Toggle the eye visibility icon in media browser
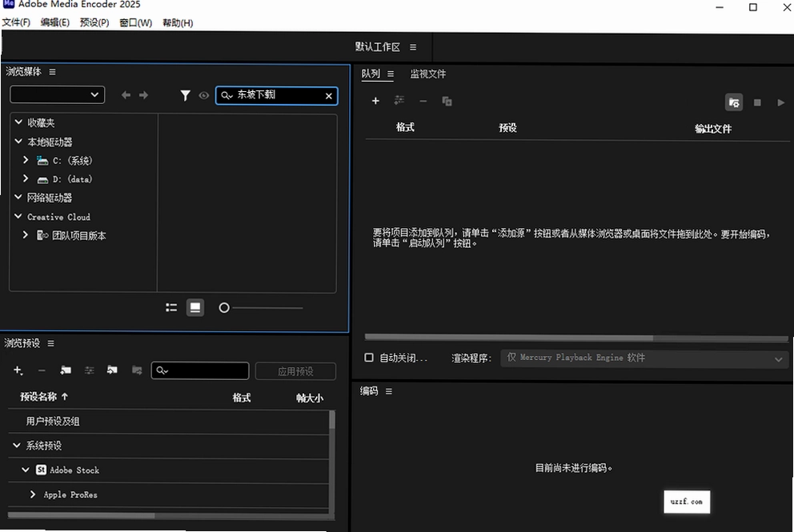 [x=204, y=95]
